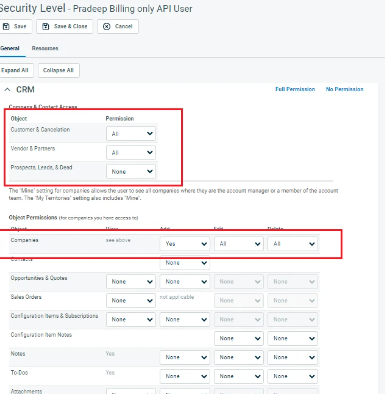The width and height of the screenshot is (385, 394).
Task: Open the Notes Add dropdown
Action: pyautogui.click(x=185, y=357)
